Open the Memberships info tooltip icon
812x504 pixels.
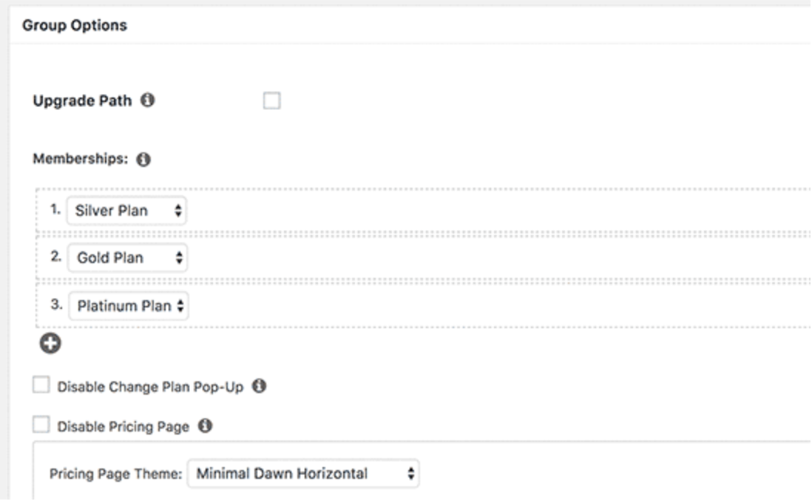(143, 159)
